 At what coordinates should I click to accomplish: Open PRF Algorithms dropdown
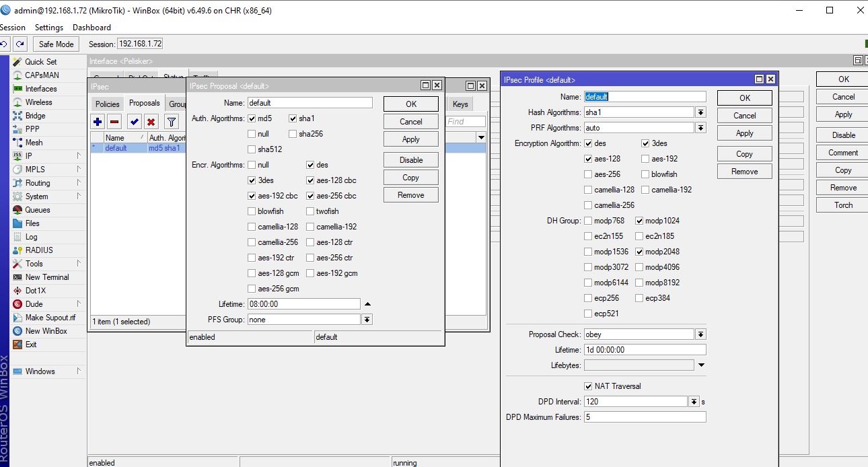tap(700, 128)
